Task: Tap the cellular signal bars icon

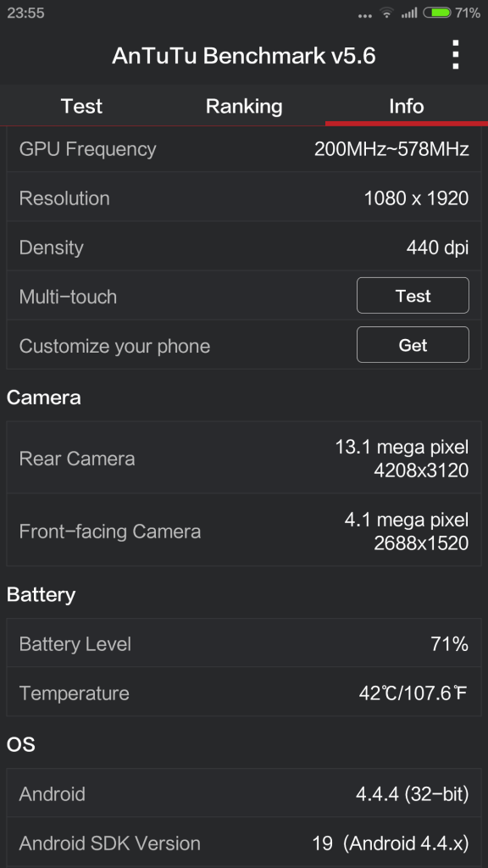Action: pyautogui.click(x=409, y=12)
